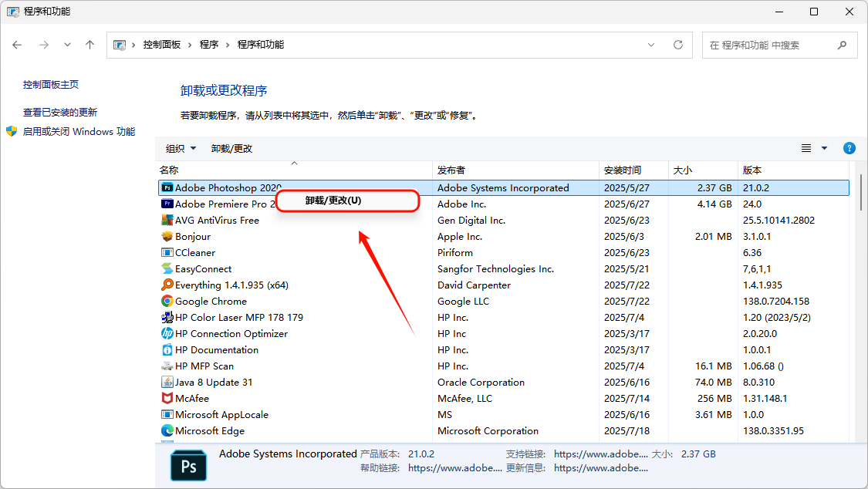Click the view layout icon
868x489 pixels.
point(806,148)
